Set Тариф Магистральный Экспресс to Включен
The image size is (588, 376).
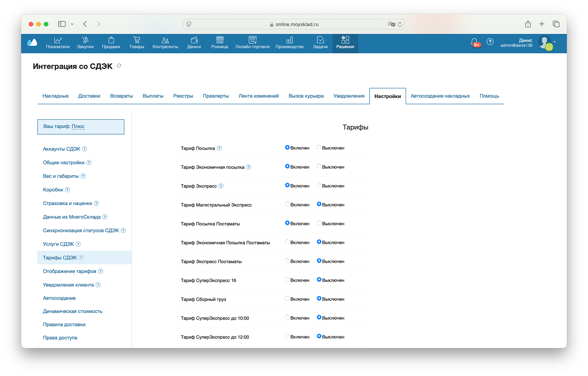pos(287,204)
